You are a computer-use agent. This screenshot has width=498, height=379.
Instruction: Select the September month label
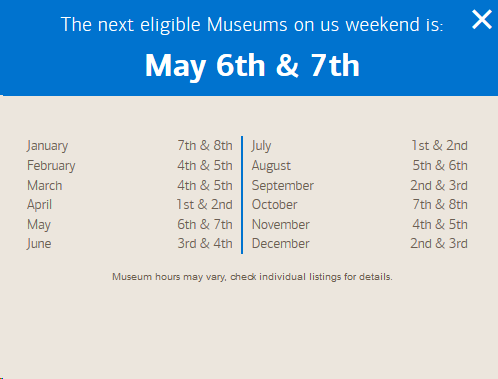pyautogui.click(x=283, y=186)
